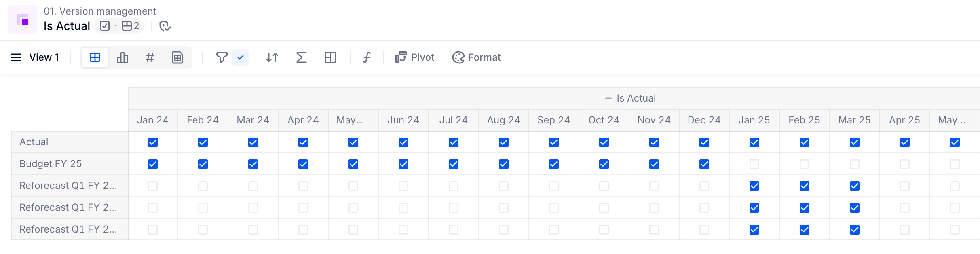The width and height of the screenshot is (980, 254).
Task: Open the Pivot panel
Action: pos(415,58)
